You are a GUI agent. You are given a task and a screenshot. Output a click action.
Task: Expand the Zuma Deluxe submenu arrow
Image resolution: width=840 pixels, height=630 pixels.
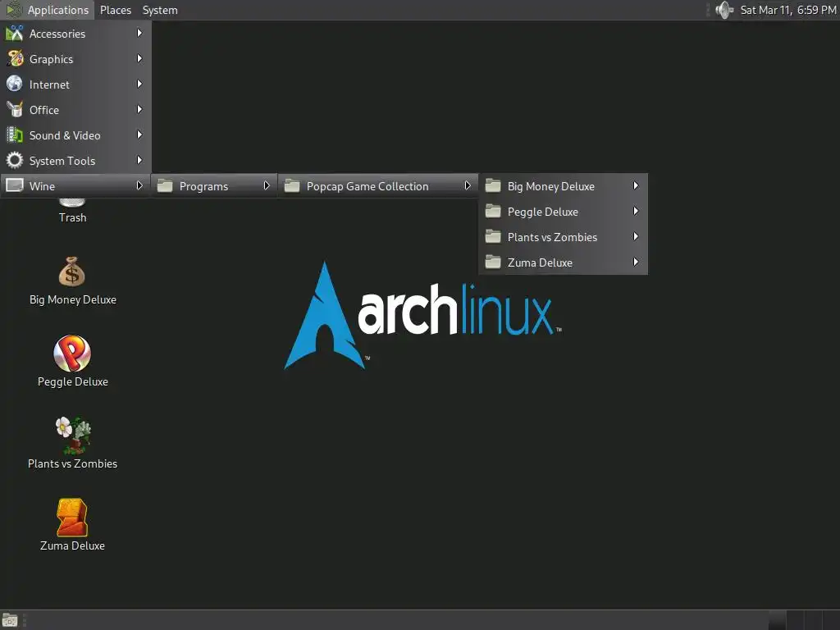[636, 262]
